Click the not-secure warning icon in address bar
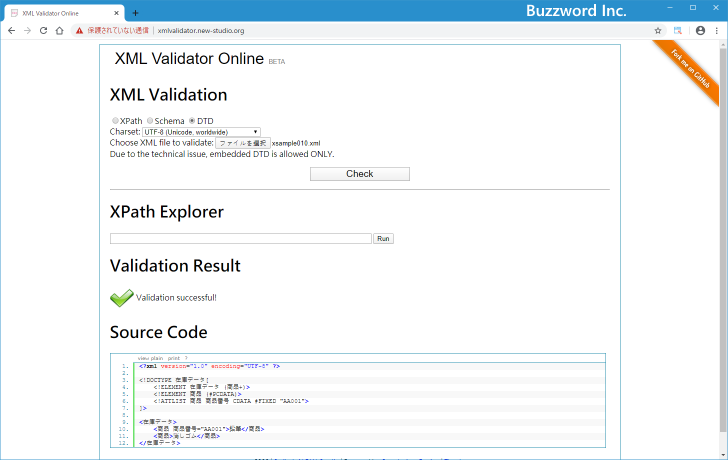The height and width of the screenshot is (460, 728). pyautogui.click(x=80, y=31)
